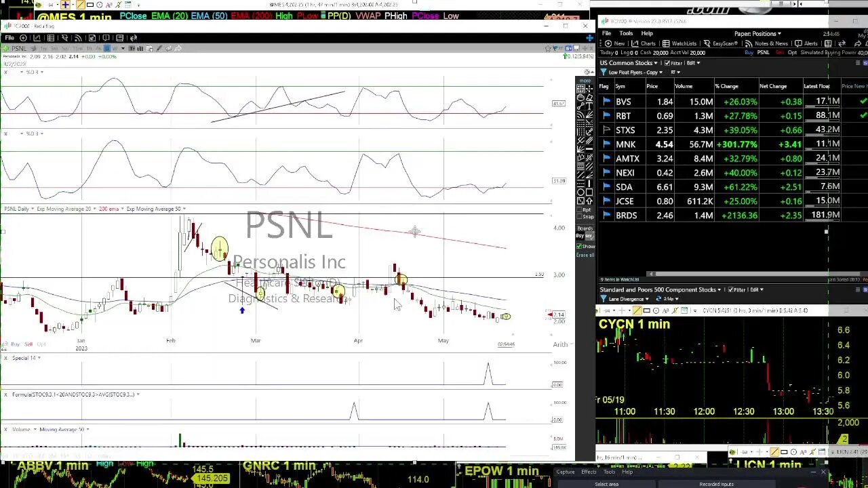Click New (+) icon in left chart window toolbar
Screen dimensions: 868x488
[x=23, y=38]
